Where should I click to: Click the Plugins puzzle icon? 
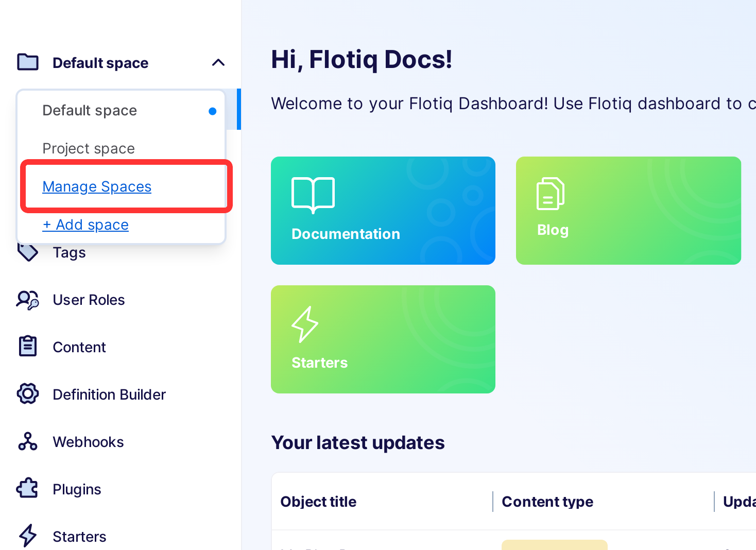coord(28,488)
